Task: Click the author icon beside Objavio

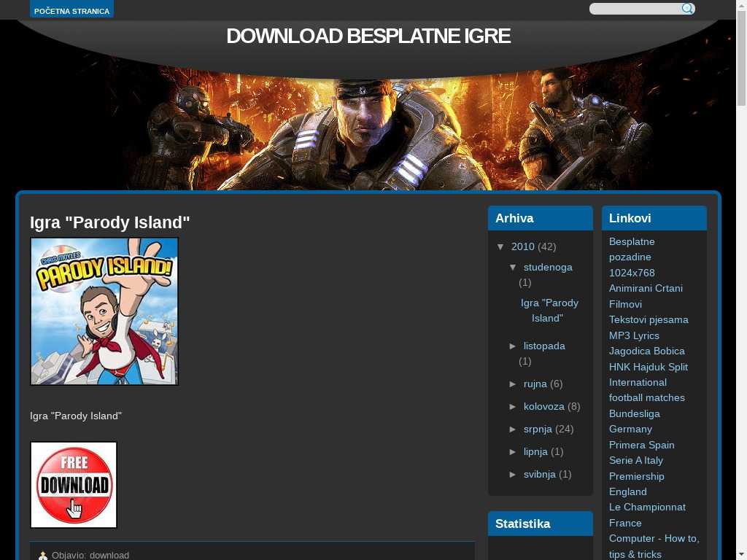Action: pos(42,556)
